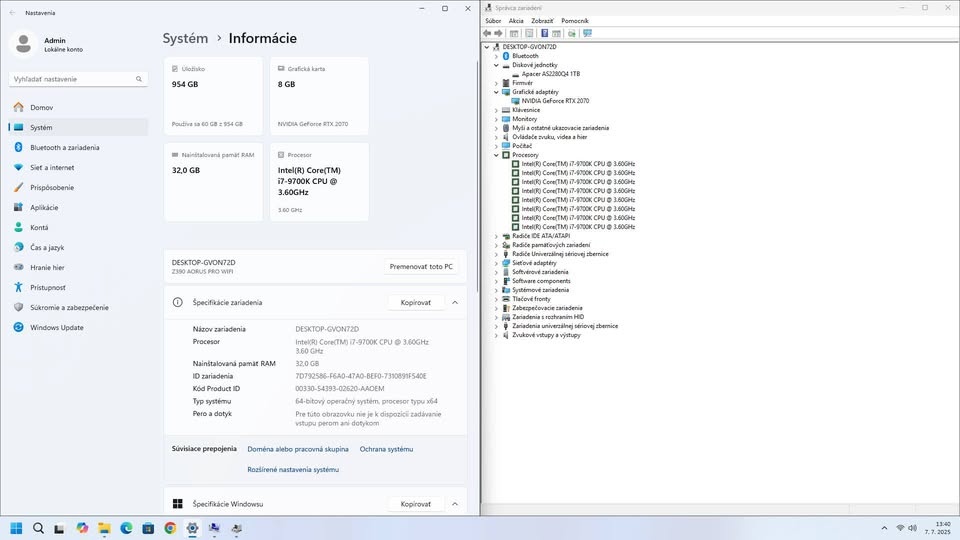Click the back arrow in Device Manager toolbar

coord(487,33)
